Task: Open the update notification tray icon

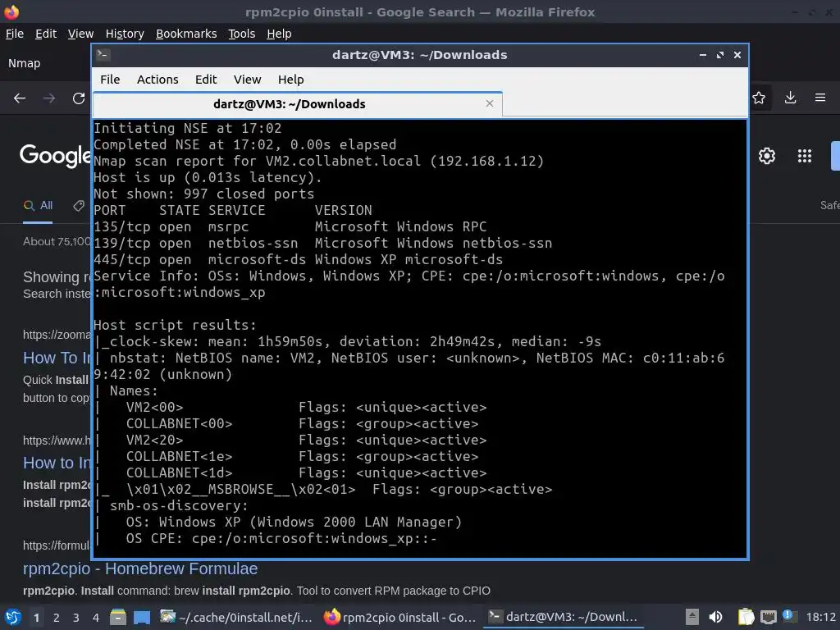Action: (788, 615)
